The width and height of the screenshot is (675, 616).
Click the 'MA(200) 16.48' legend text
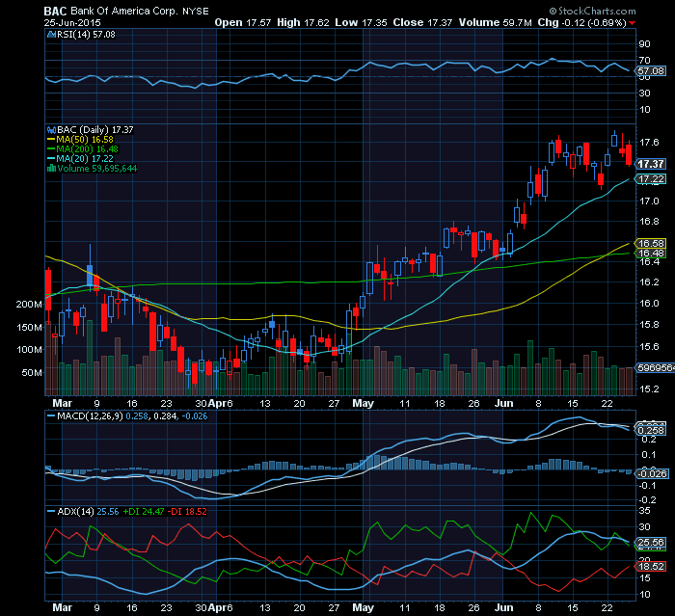(88, 149)
